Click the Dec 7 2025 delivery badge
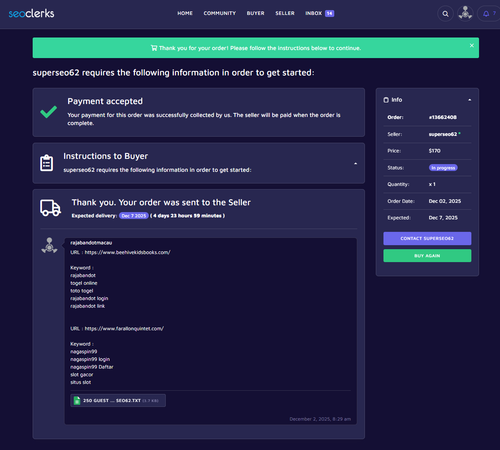Screen dimensions: 500x450 (134, 216)
